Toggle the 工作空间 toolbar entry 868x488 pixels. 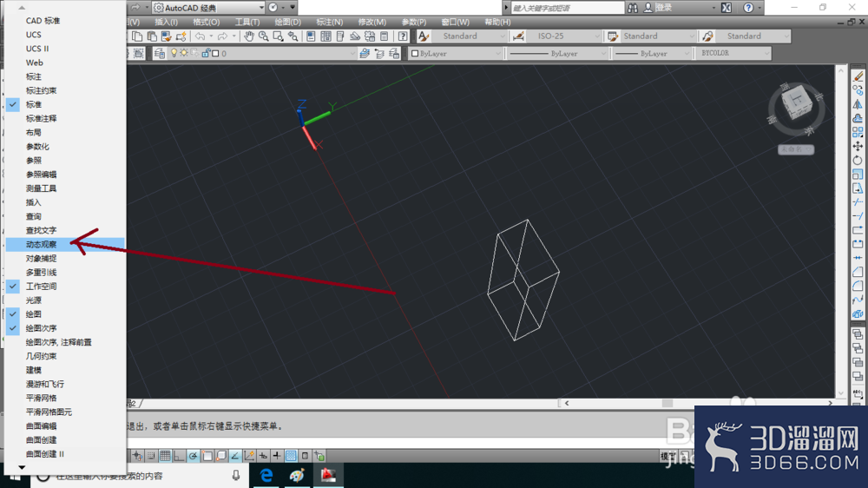tap(65, 287)
